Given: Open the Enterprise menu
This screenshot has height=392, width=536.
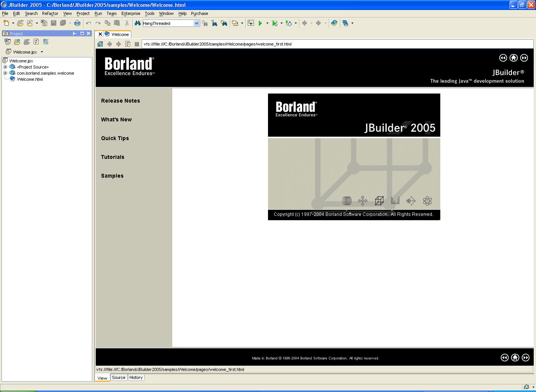Looking at the screenshot, I should tap(131, 13).
